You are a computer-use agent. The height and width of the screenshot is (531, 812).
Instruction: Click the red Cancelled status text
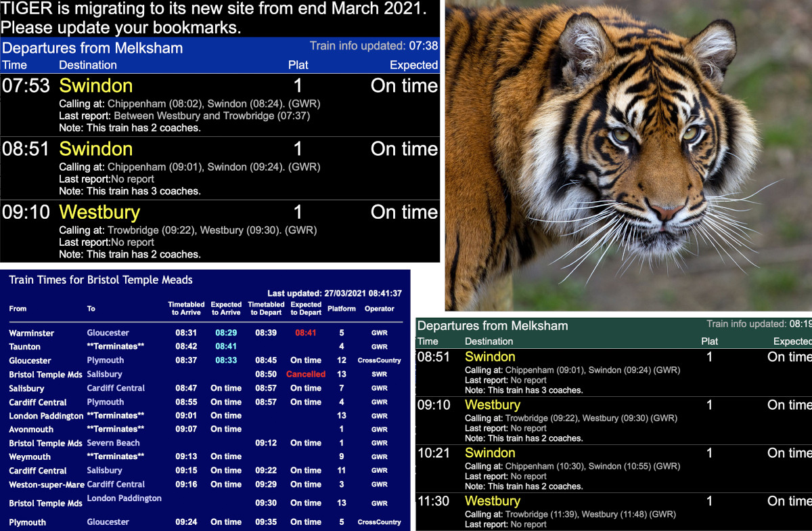[305, 374]
